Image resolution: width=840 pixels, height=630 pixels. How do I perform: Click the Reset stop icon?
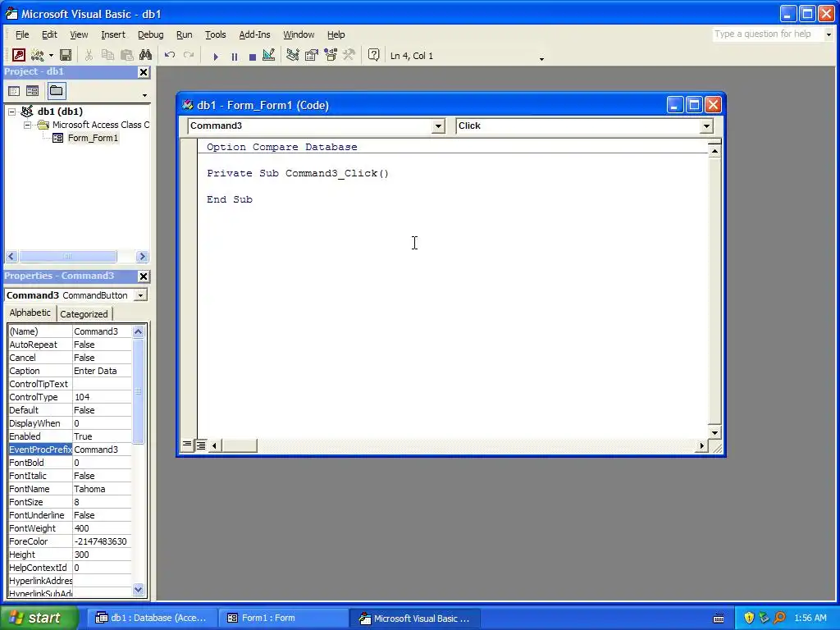pyautogui.click(x=253, y=56)
